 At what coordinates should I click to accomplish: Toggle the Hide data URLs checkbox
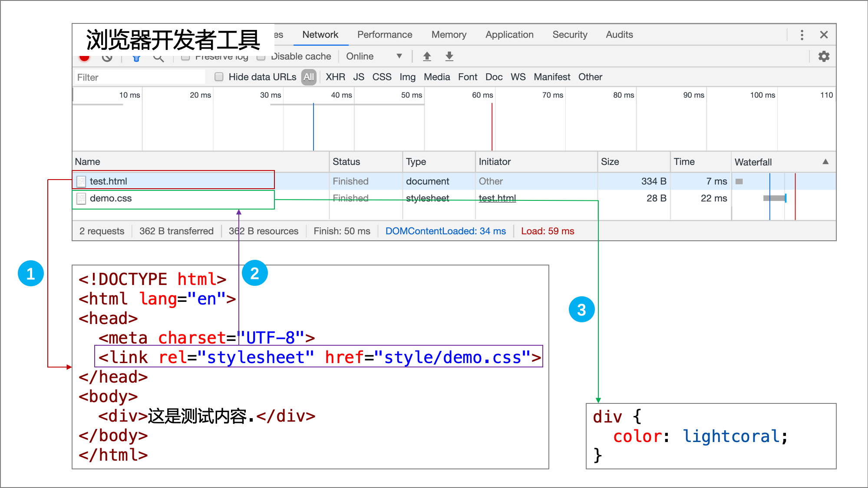(219, 77)
